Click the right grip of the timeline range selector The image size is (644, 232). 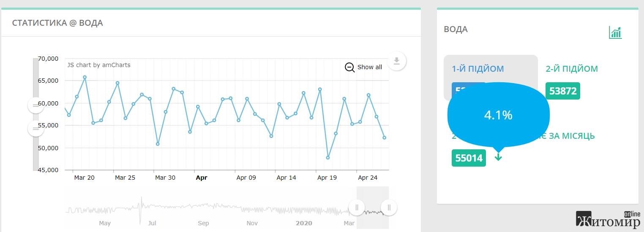(x=389, y=208)
